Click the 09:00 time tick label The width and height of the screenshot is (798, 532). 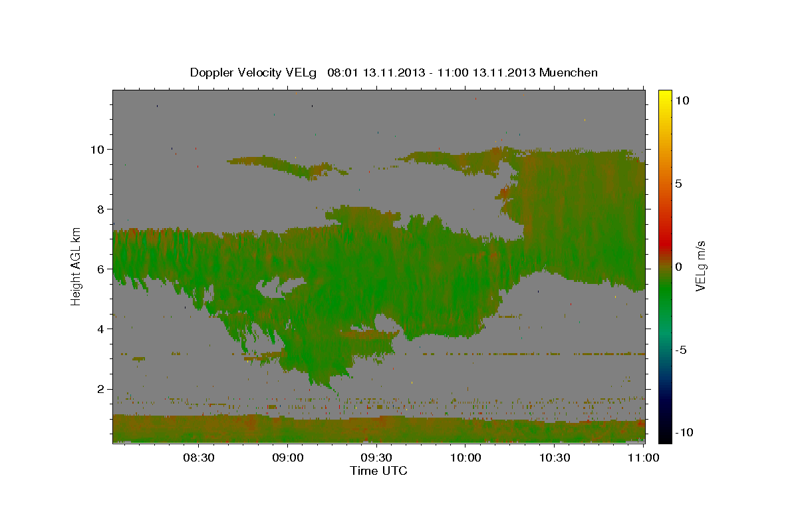288,458
